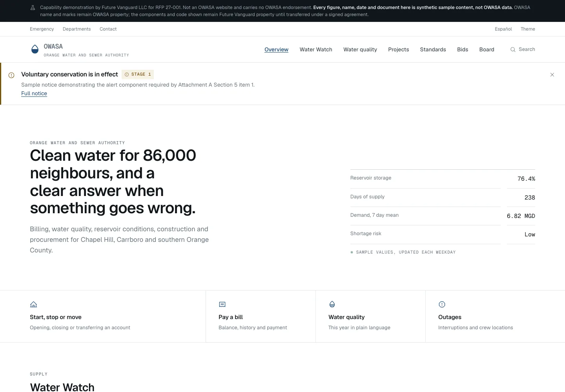Click the bill icon above Pay a bill
Viewport: 565px width, 392px height.
(222, 304)
